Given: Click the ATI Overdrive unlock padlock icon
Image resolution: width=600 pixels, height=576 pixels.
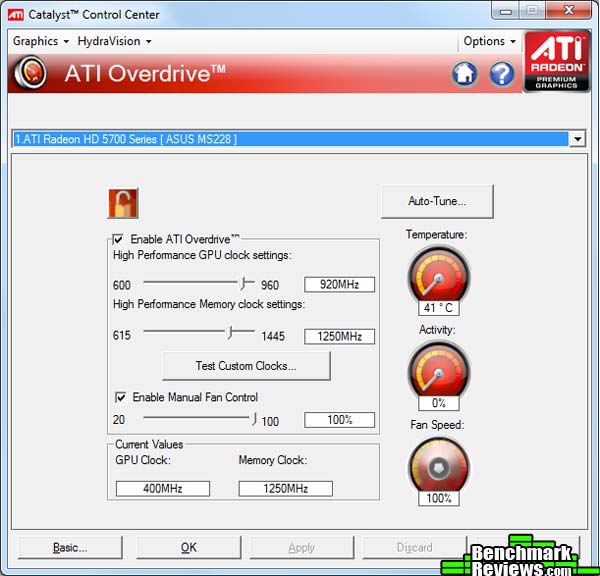Looking at the screenshot, I should coord(123,203).
